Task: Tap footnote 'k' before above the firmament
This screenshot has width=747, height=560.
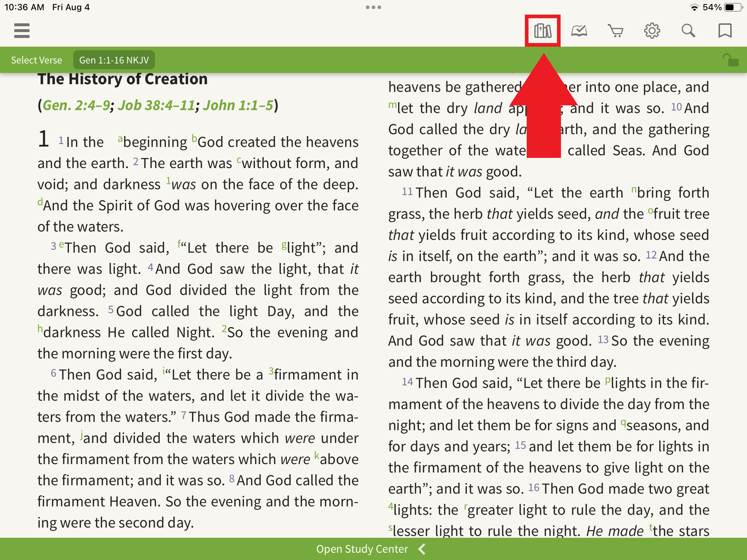Action: [317, 456]
